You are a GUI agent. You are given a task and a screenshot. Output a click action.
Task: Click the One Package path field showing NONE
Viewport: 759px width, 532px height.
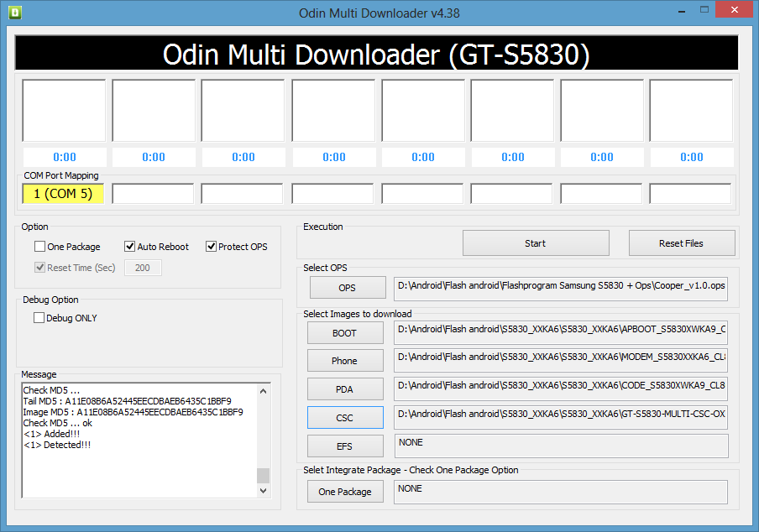[561, 492]
